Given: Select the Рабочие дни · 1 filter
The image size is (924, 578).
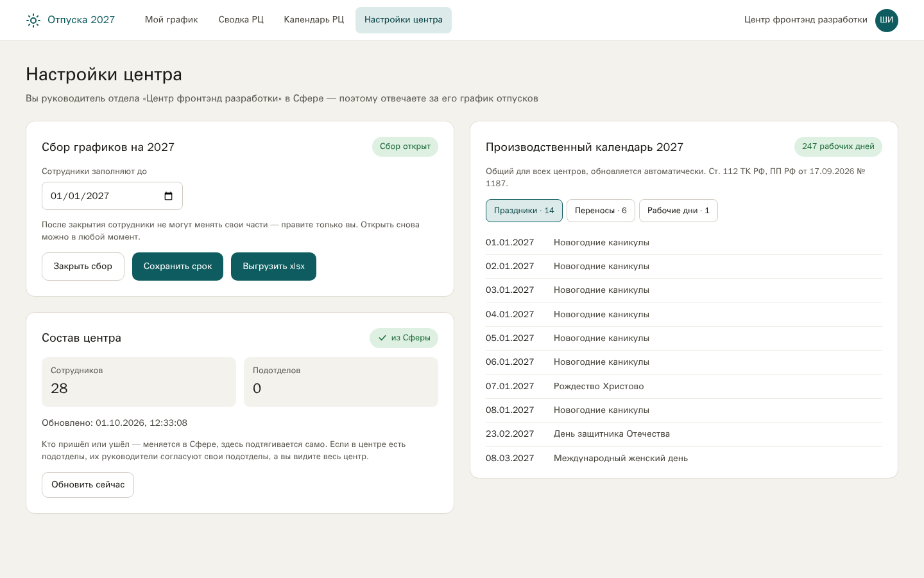Looking at the screenshot, I should point(678,211).
